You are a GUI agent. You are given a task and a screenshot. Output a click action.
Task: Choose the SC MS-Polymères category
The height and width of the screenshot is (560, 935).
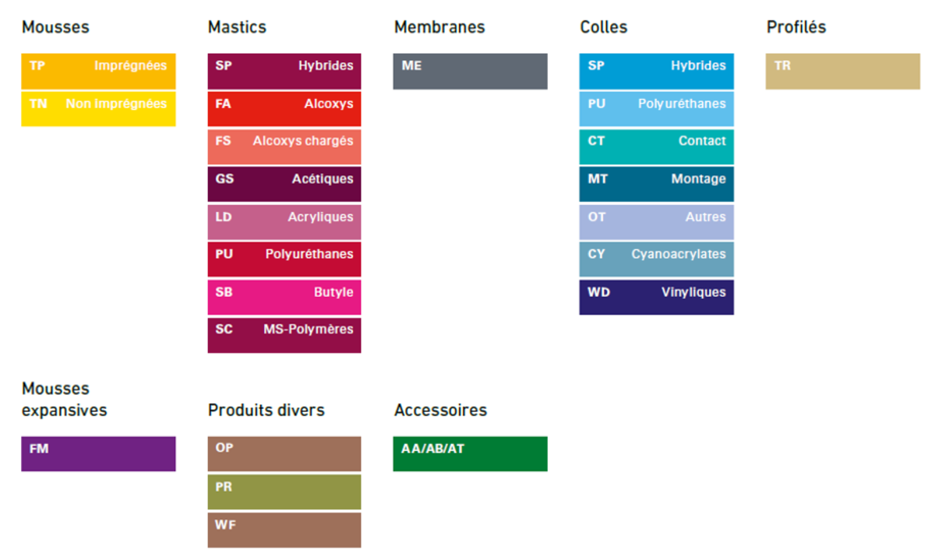[x=284, y=335]
